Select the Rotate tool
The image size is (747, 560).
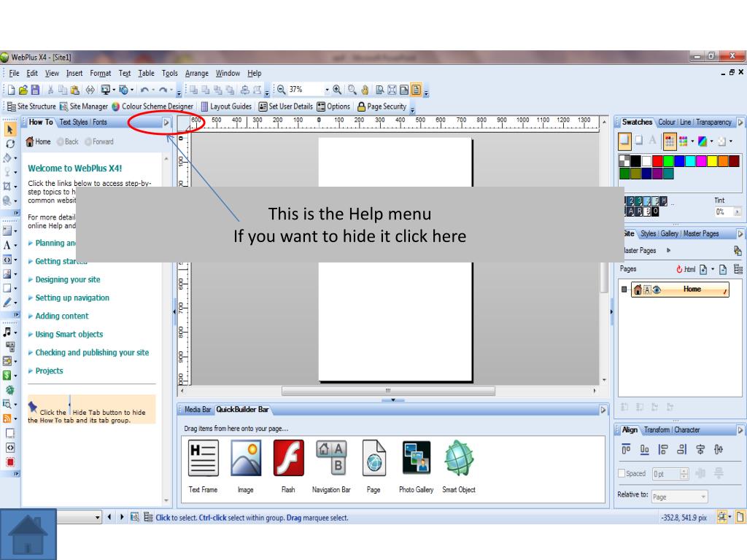10,144
